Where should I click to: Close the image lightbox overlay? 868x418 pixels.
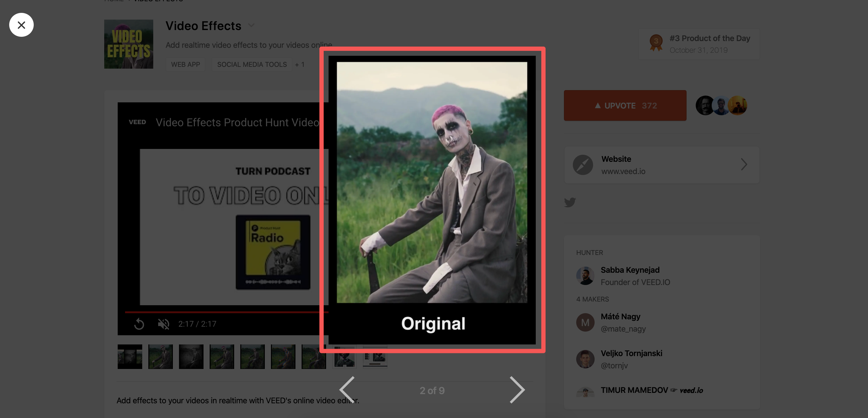click(21, 25)
